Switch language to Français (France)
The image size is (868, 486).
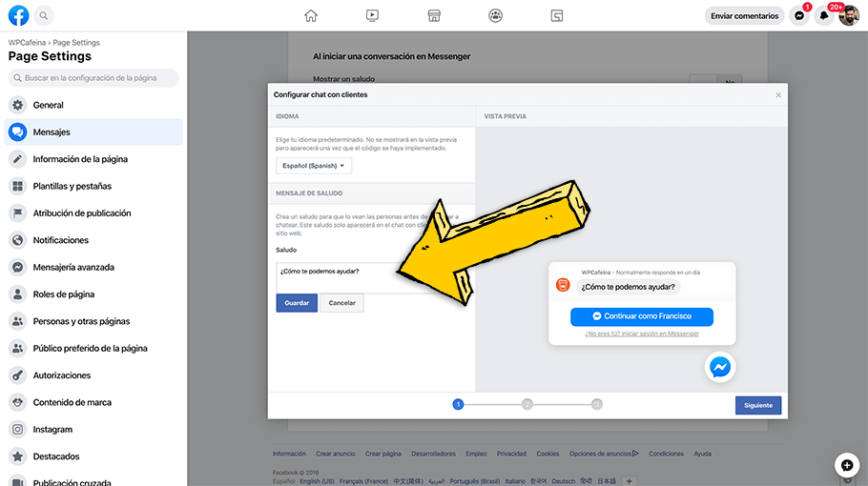tap(363, 481)
